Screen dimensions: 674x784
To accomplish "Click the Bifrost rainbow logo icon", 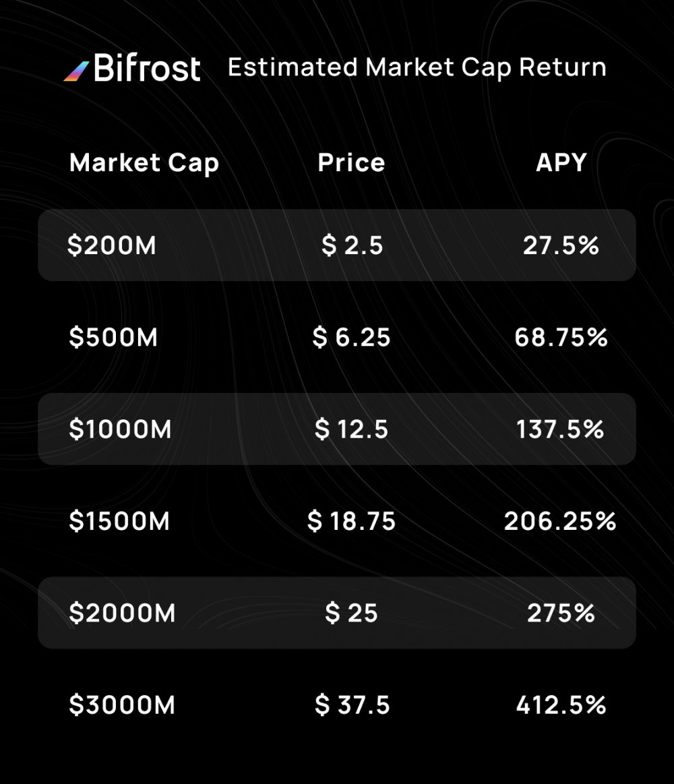I will [x=76, y=71].
